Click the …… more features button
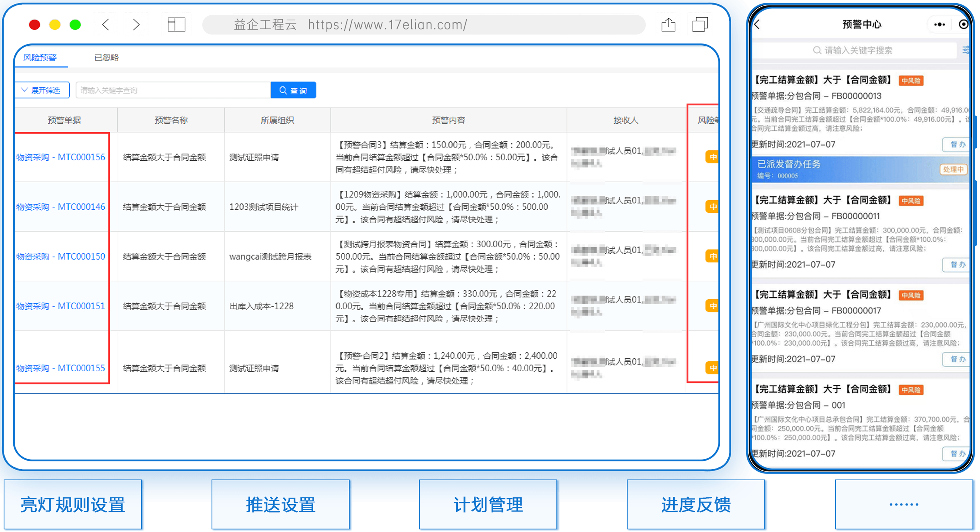980x532 pixels. 904,504
